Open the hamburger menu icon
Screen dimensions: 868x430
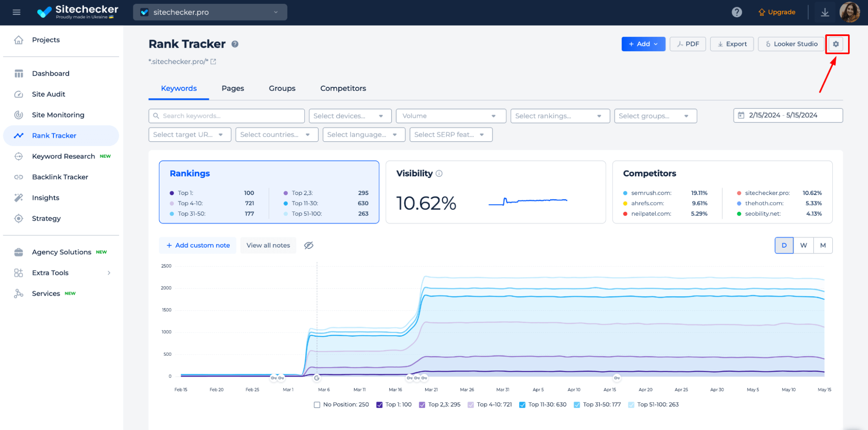tap(17, 12)
